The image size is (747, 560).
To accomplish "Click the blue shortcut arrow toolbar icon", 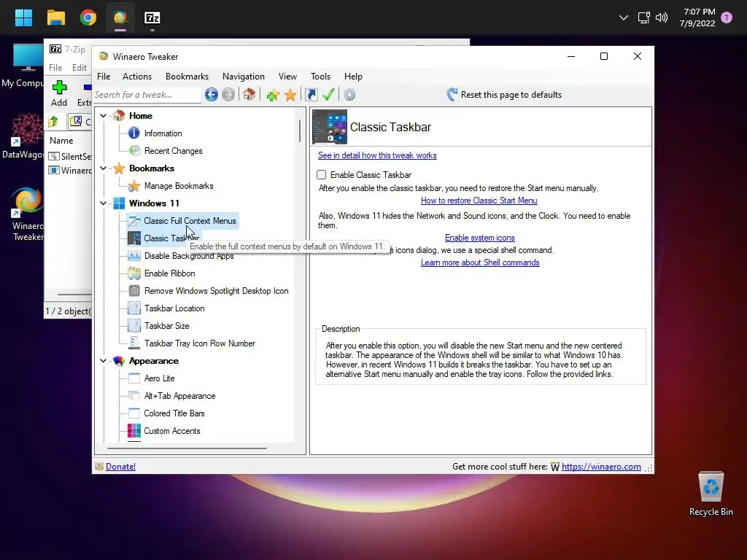I will tap(311, 95).
